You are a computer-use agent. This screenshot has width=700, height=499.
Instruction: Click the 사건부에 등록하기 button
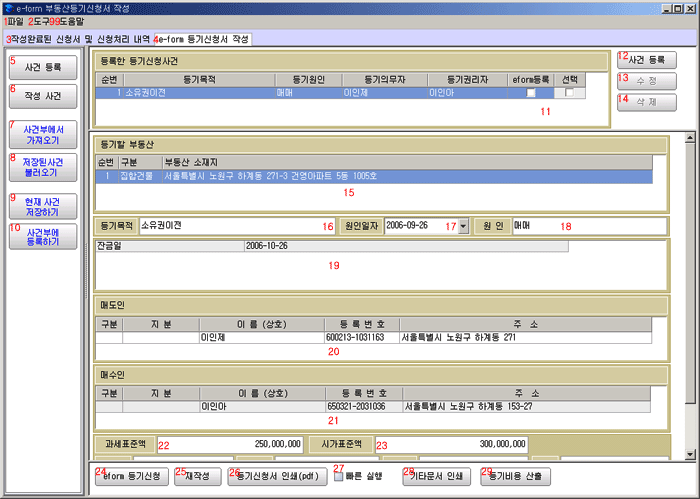click(42, 237)
